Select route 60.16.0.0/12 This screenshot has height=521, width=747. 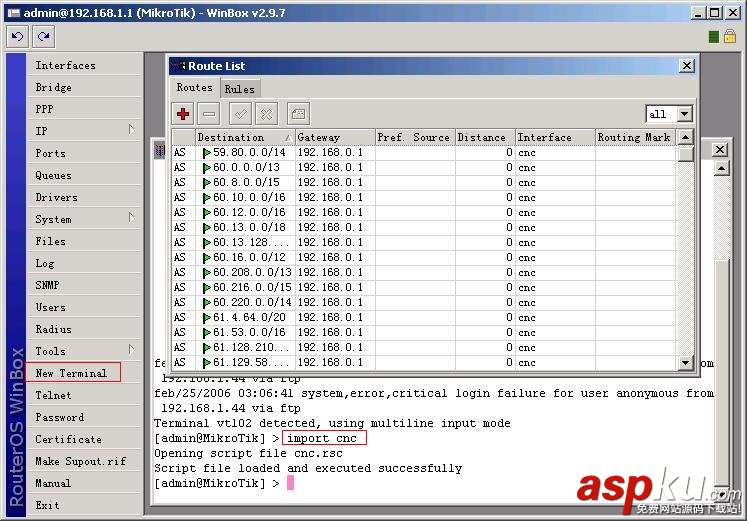(424, 258)
